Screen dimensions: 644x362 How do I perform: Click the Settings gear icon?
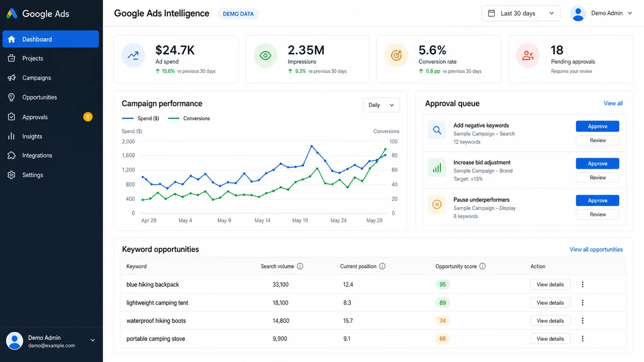12,175
